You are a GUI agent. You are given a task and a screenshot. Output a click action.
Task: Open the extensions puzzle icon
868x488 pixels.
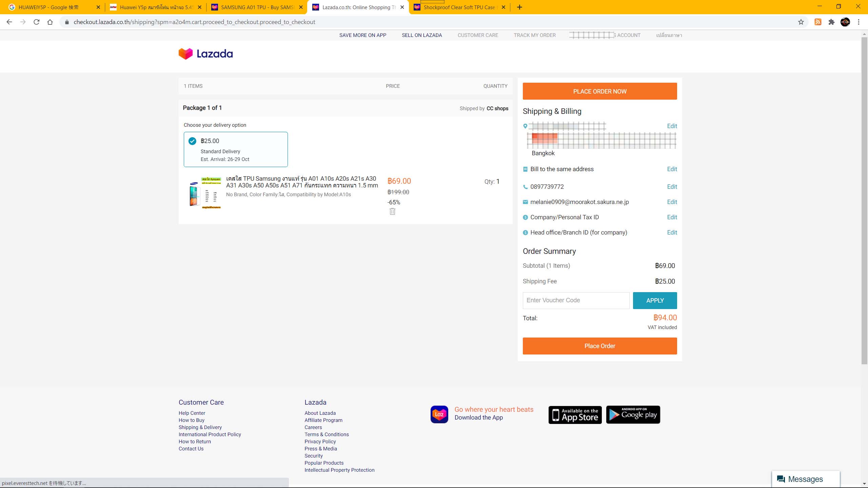click(831, 22)
